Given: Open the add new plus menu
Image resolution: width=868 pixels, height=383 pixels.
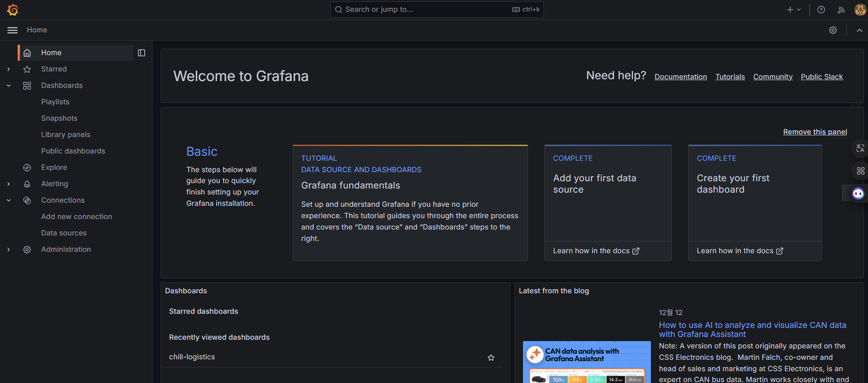Looking at the screenshot, I should coord(793,10).
